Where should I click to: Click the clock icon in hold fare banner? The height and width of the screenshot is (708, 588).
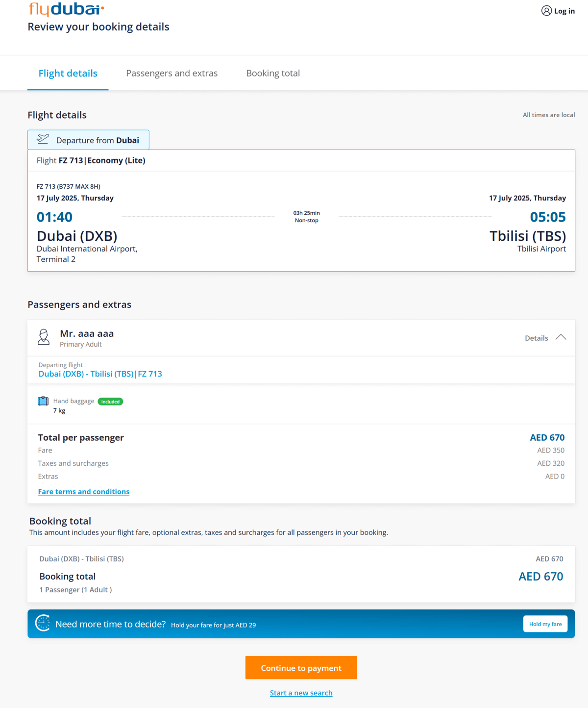pyautogui.click(x=43, y=623)
